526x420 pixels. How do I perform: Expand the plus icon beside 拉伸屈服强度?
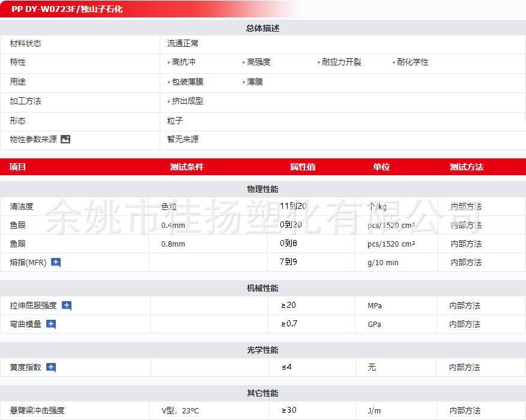pos(67,305)
